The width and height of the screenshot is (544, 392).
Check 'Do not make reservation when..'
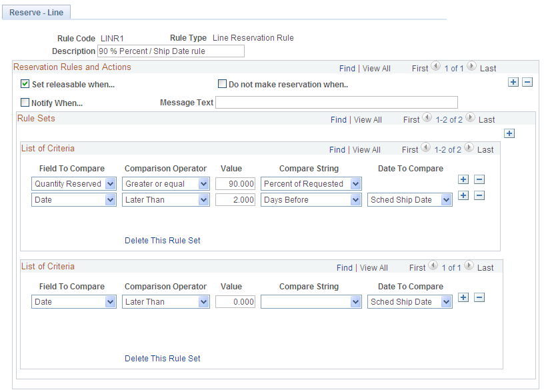[x=223, y=83]
